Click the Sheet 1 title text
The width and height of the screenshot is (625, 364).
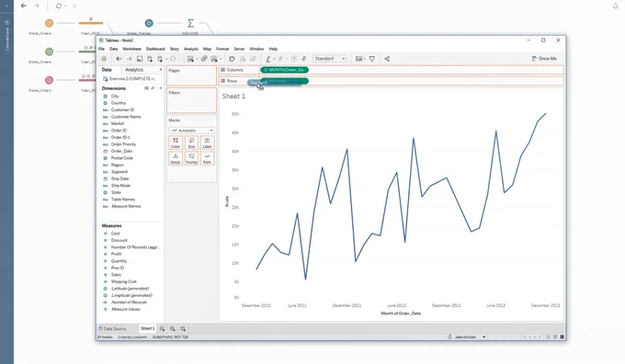[x=233, y=97]
